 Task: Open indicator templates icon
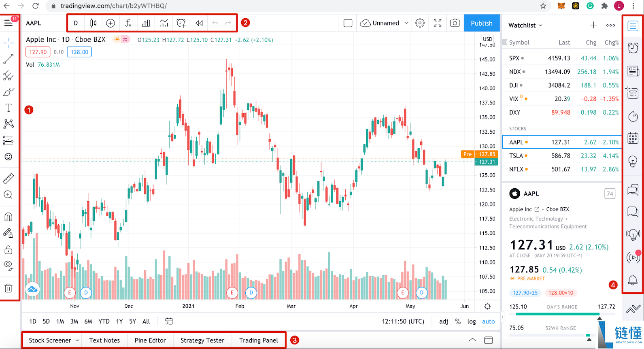[x=164, y=23]
